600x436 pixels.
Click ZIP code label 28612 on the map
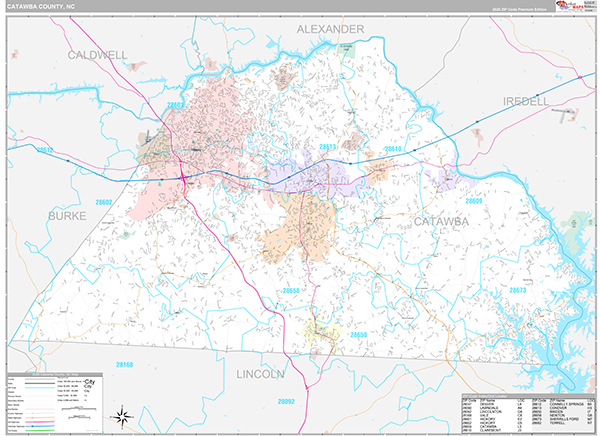[45, 150]
